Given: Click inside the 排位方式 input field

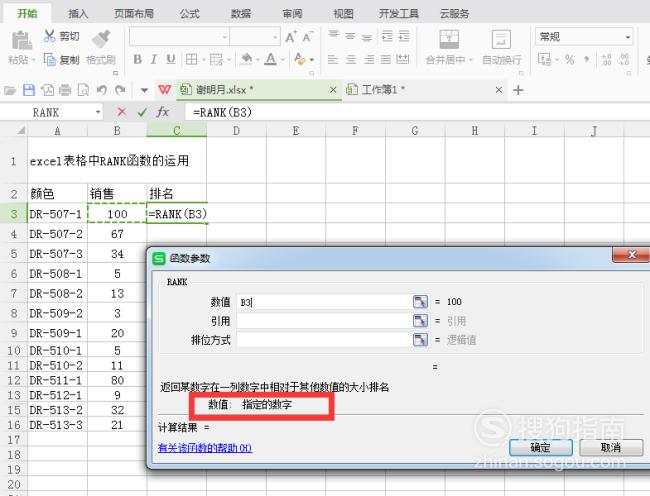Looking at the screenshot, I should pos(324,340).
